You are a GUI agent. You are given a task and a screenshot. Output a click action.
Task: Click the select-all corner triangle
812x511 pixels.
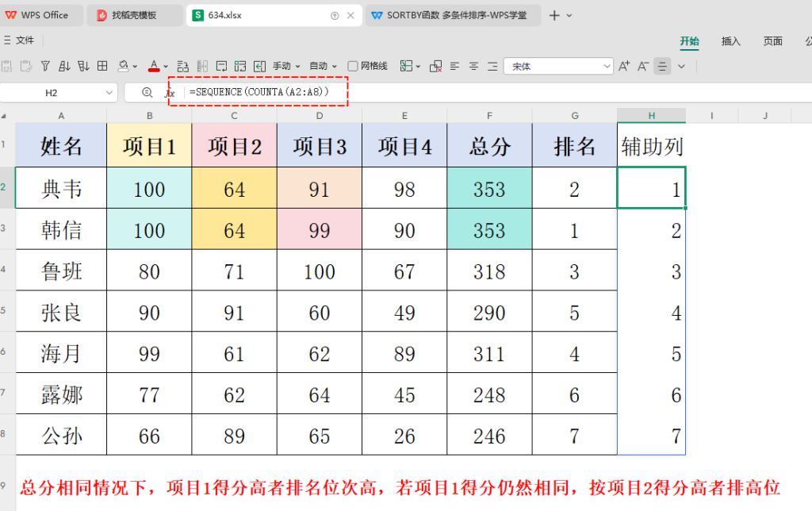pyautogui.click(x=4, y=116)
